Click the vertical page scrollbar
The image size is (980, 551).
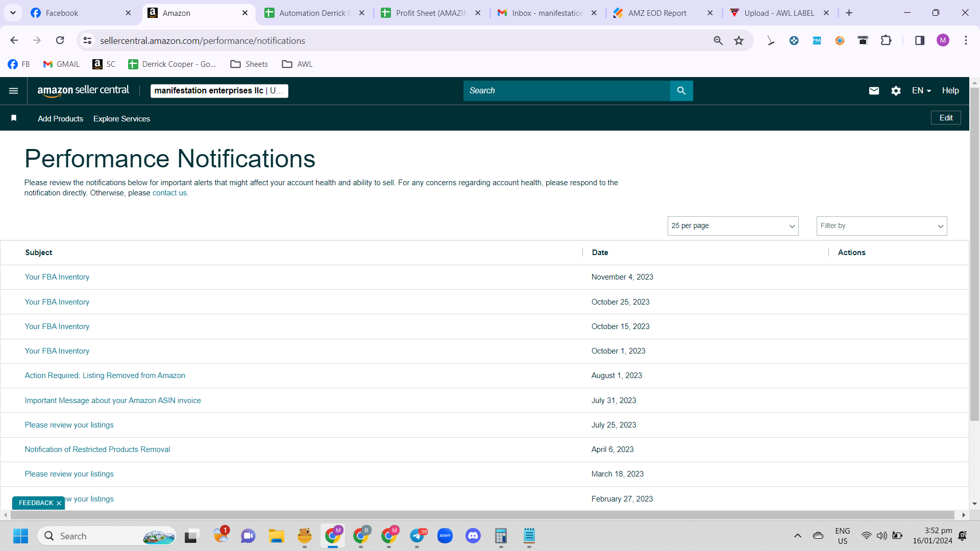[x=974, y=254]
